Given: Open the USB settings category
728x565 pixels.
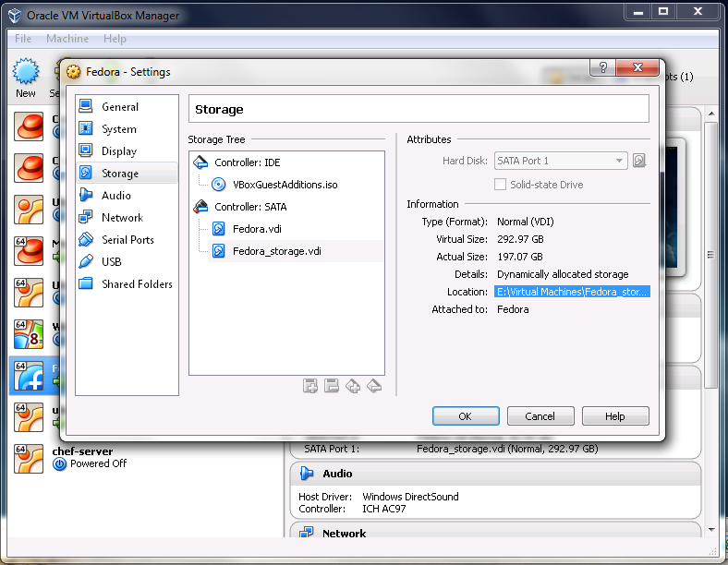Looking at the screenshot, I should 127,261.
